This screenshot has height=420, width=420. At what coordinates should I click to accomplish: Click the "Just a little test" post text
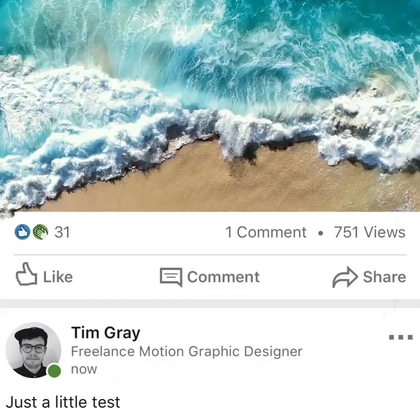pos(63,402)
